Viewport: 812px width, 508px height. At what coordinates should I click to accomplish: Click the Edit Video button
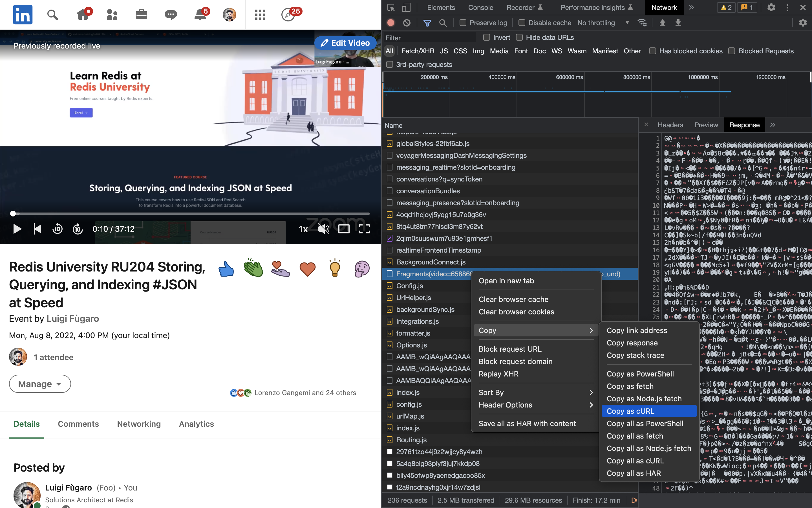pos(345,43)
